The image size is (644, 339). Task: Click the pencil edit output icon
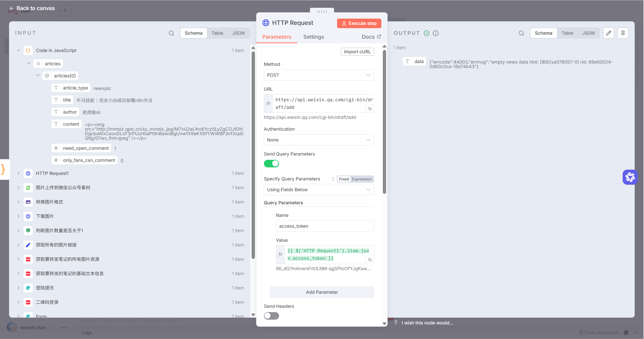608,33
